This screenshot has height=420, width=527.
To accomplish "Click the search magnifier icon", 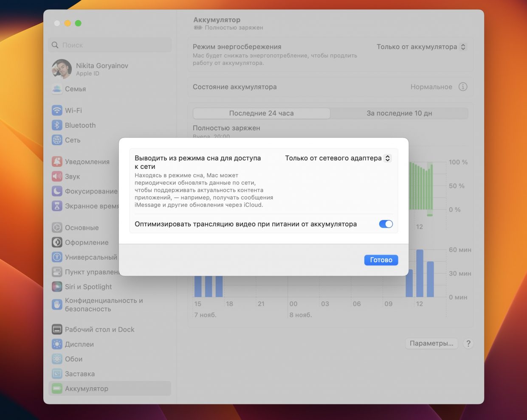I will 55,45.
